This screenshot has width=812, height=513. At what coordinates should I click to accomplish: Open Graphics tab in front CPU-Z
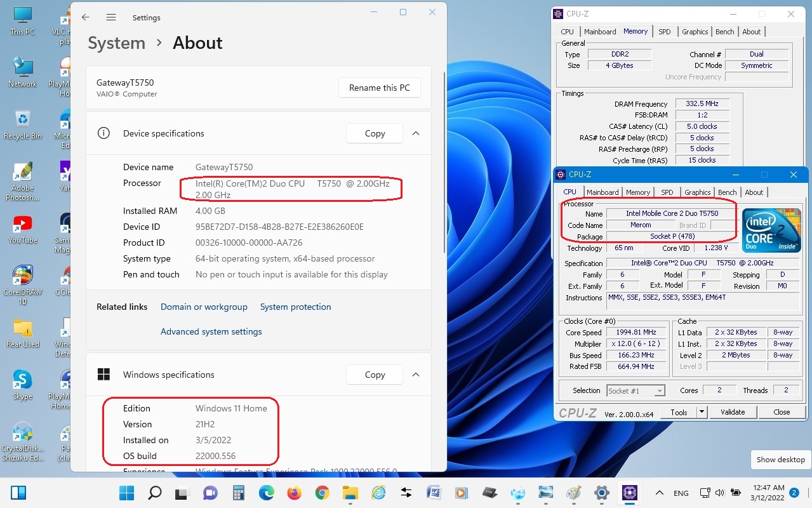pos(698,192)
